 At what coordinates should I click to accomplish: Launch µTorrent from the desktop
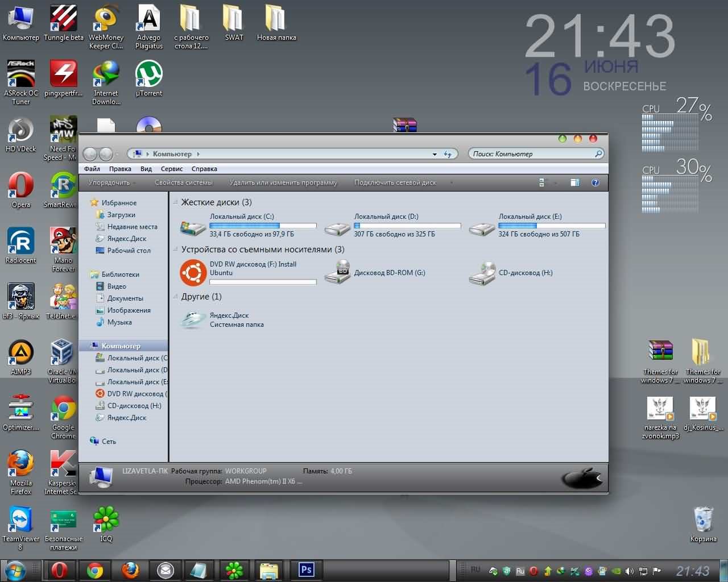[x=148, y=75]
